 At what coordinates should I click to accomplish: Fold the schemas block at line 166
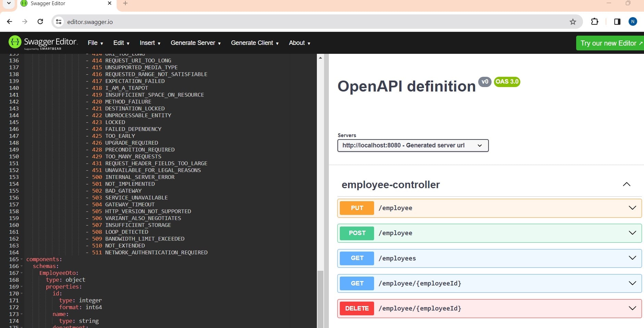[22, 266]
